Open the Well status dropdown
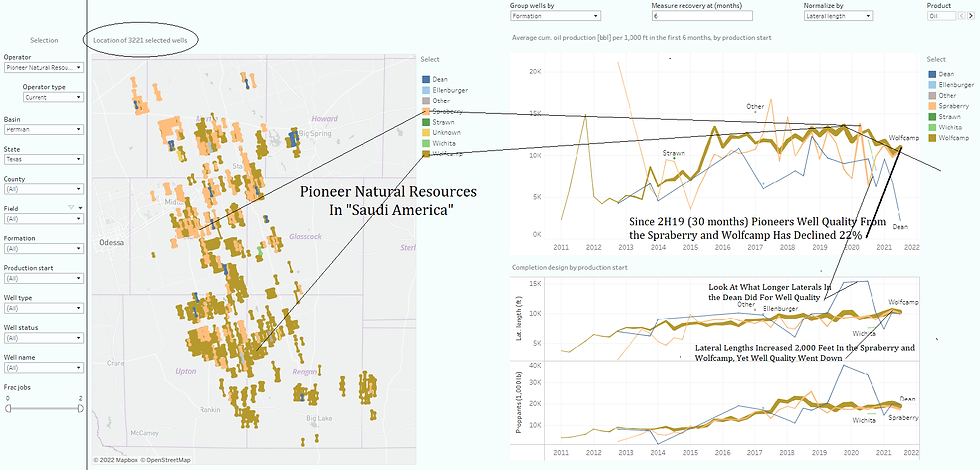This screenshot has height=470, width=980. point(43,338)
